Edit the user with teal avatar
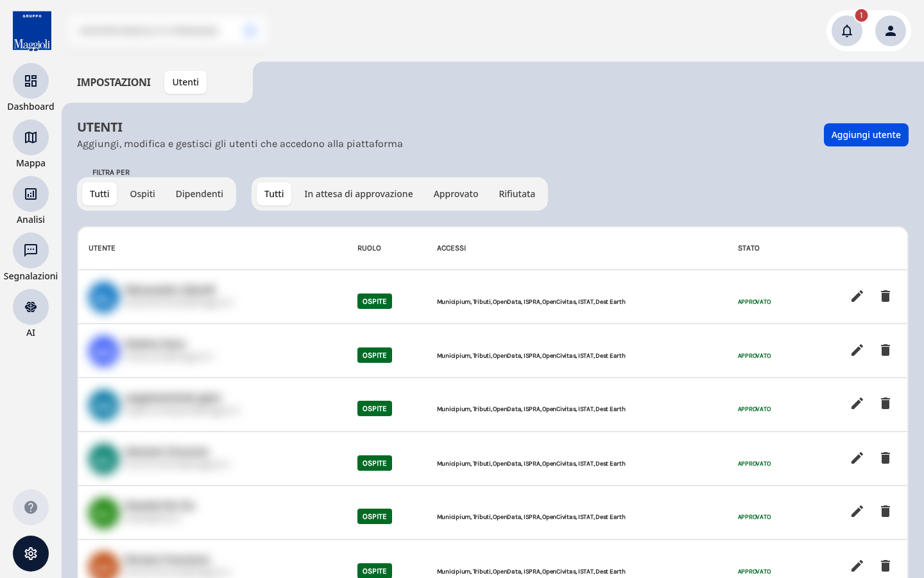Viewport: 924px width, 578px height. (x=857, y=458)
